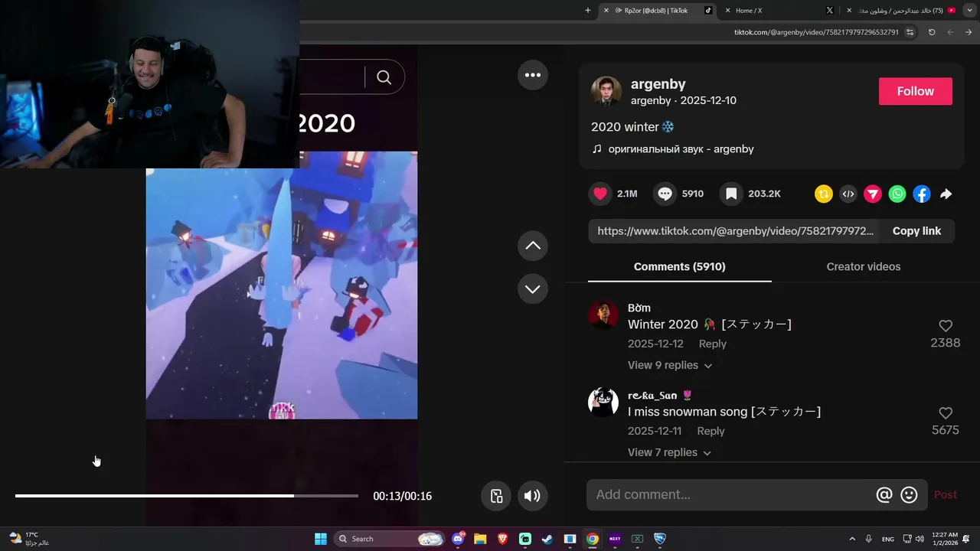Image resolution: width=980 pixels, height=551 pixels.
Task: Open the three-dots more options menu
Action: pyautogui.click(x=533, y=75)
